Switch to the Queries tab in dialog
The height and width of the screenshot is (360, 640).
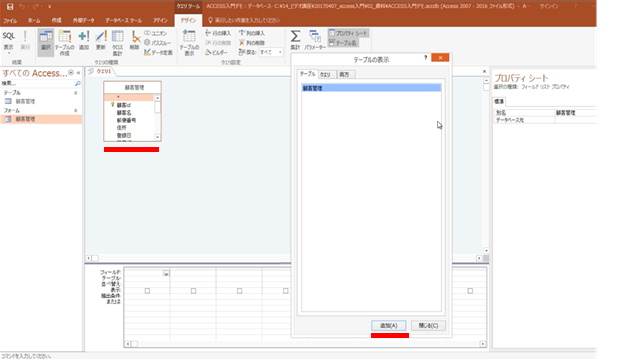(325, 74)
